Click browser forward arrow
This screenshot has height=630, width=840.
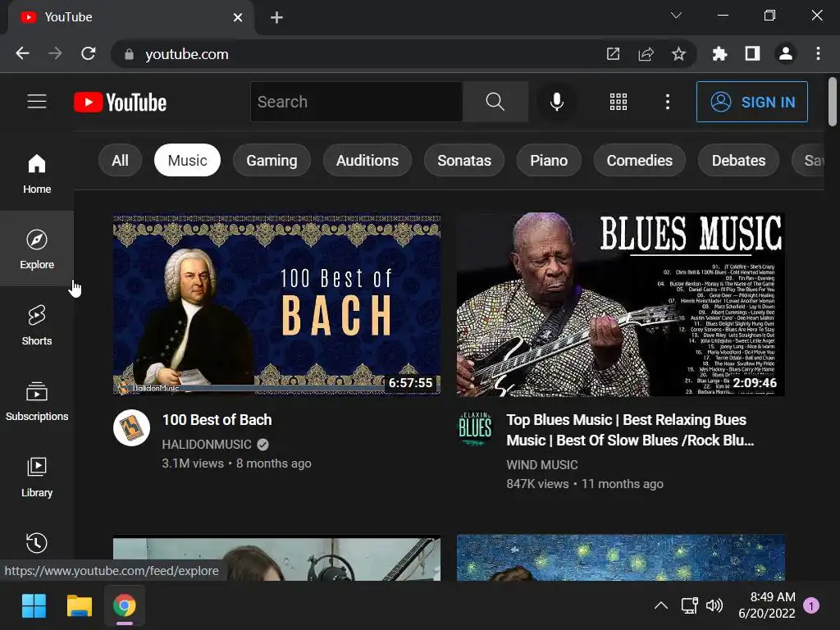pos(55,53)
